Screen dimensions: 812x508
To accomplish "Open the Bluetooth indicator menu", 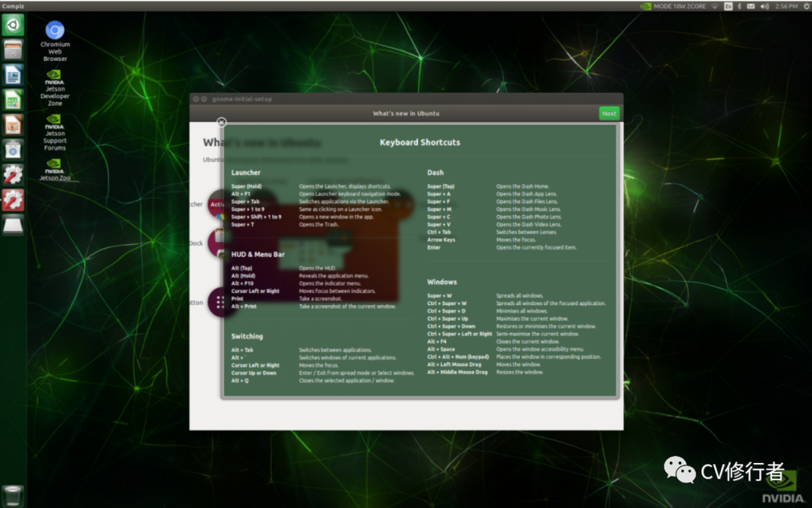I will pyautogui.click(x=740, y=6).
